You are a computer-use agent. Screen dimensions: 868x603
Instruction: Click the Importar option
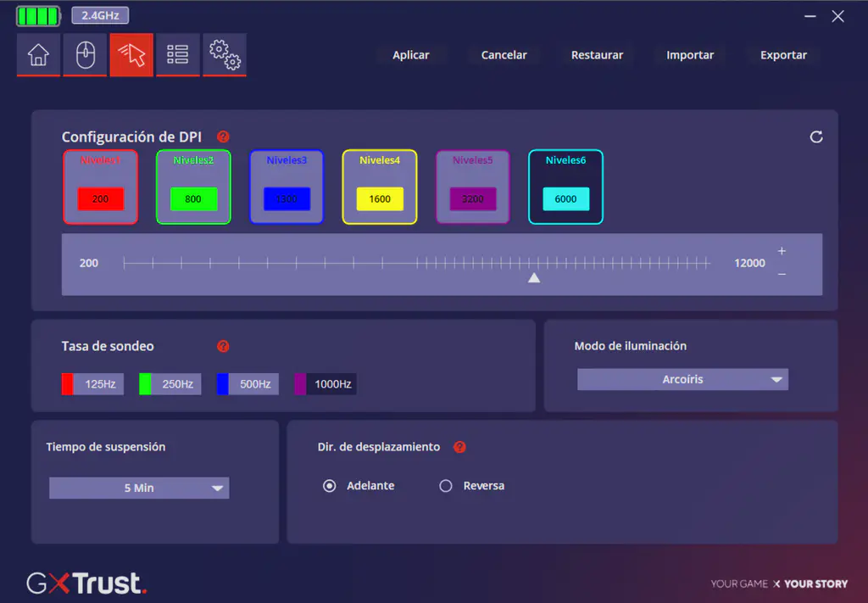690,55
